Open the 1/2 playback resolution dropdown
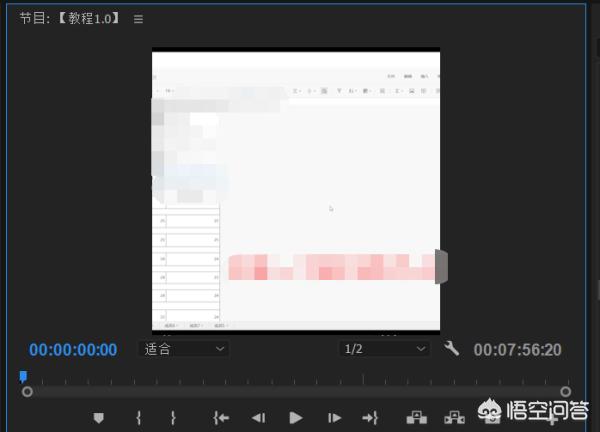 tap(384, 349)
